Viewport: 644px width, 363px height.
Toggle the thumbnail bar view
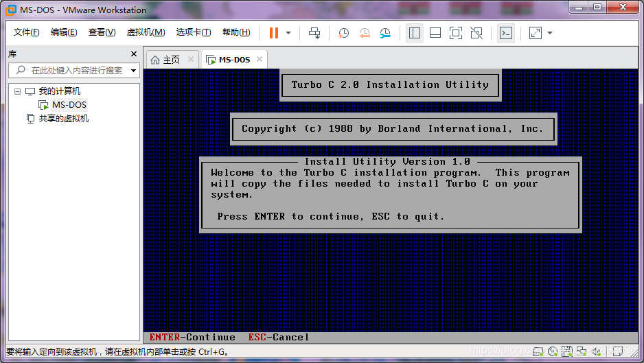435,33
